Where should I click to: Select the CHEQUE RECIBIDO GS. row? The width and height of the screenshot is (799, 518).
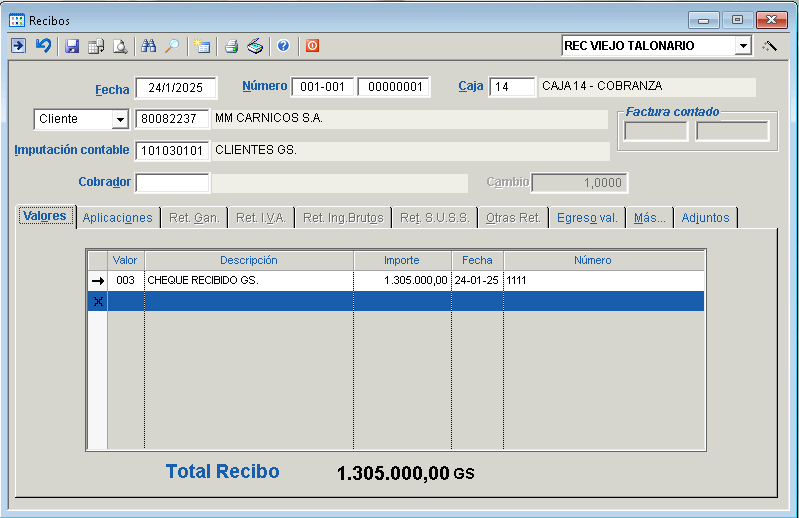(x=250, y=281)
